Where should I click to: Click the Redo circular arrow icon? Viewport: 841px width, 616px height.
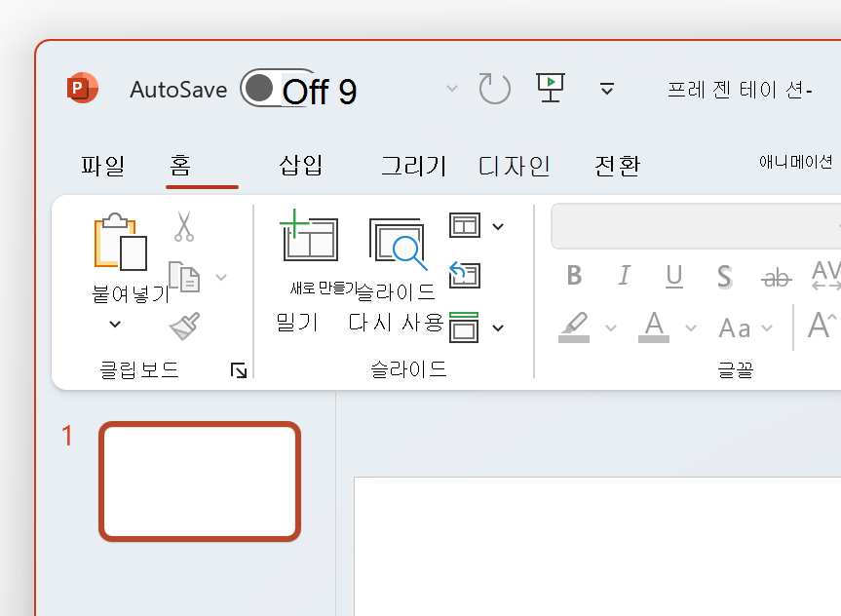click(x=494, y=88)
